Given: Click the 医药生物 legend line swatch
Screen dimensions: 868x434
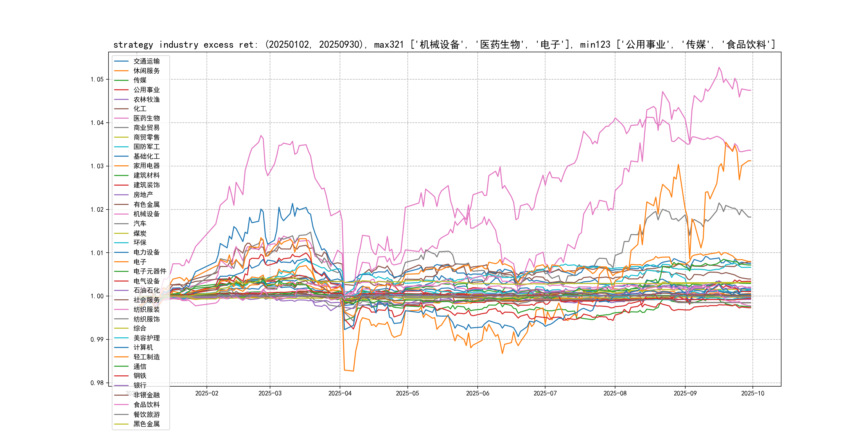Looking at the screenshot, I should 121,118.
